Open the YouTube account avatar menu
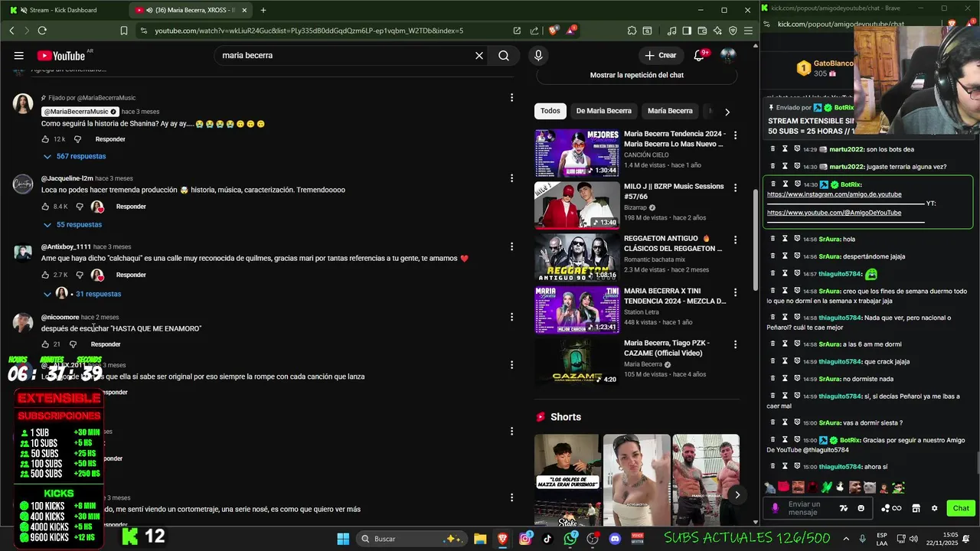980x551 pixels. click(x=727, y=55)
